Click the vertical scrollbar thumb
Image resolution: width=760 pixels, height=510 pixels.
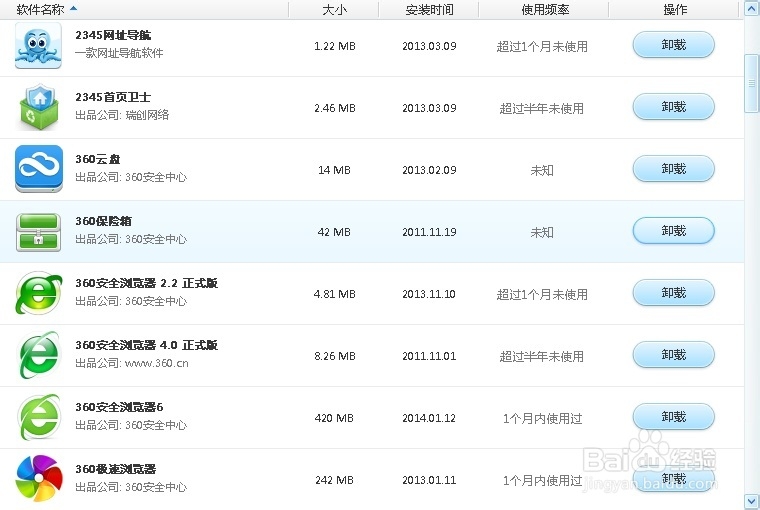click(x=752, y=83)
